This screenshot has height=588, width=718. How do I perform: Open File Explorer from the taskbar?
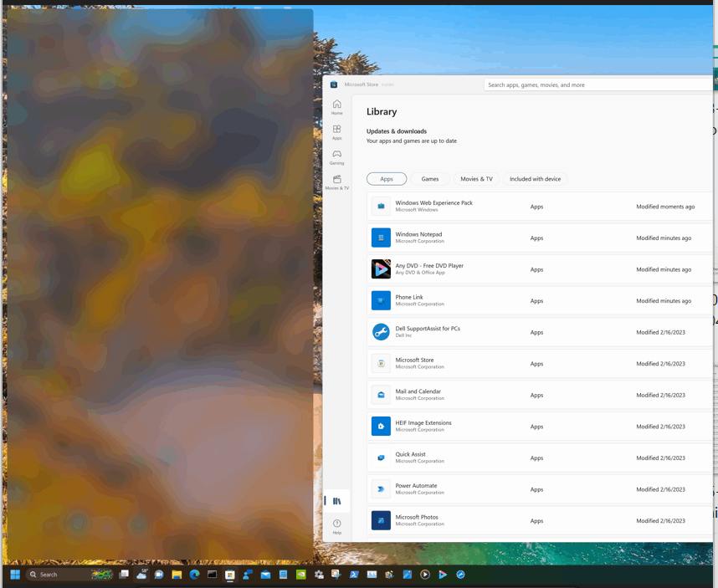click(177, 575)
